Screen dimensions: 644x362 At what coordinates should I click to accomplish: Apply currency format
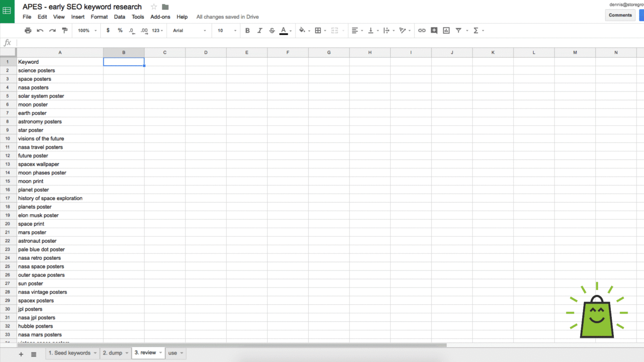pyautogui.click(x=108, y=30)
